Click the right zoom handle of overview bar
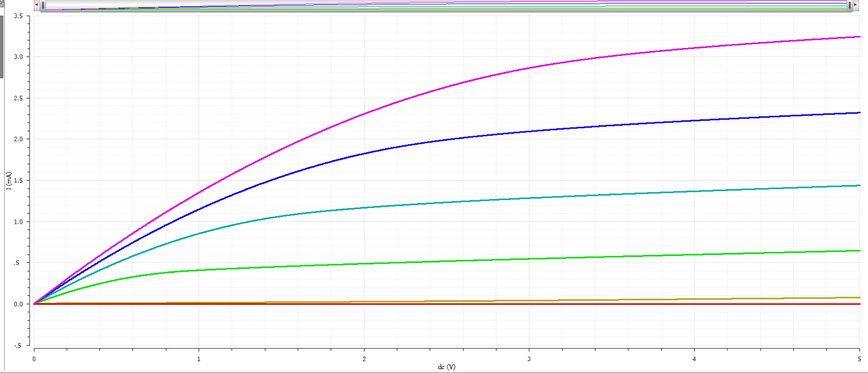This screenshot has height=373, width=868. click(x=849, y=5)
